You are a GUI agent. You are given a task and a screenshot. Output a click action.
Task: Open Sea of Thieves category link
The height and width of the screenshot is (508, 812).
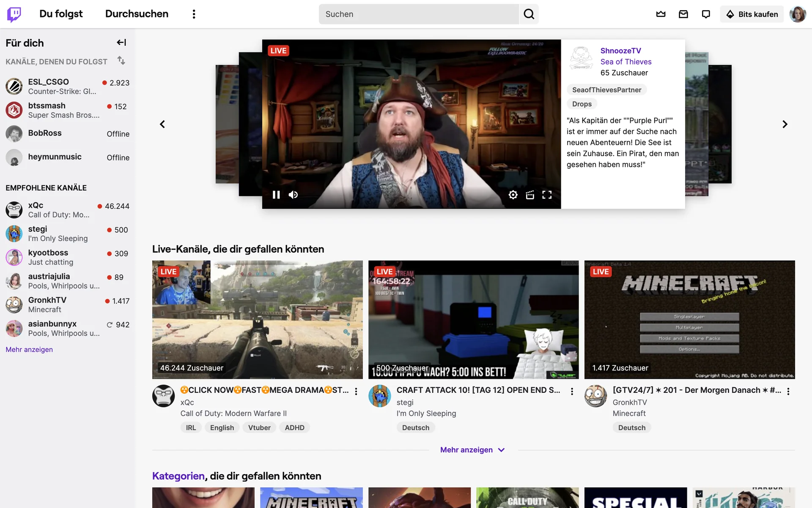(626, 62)
